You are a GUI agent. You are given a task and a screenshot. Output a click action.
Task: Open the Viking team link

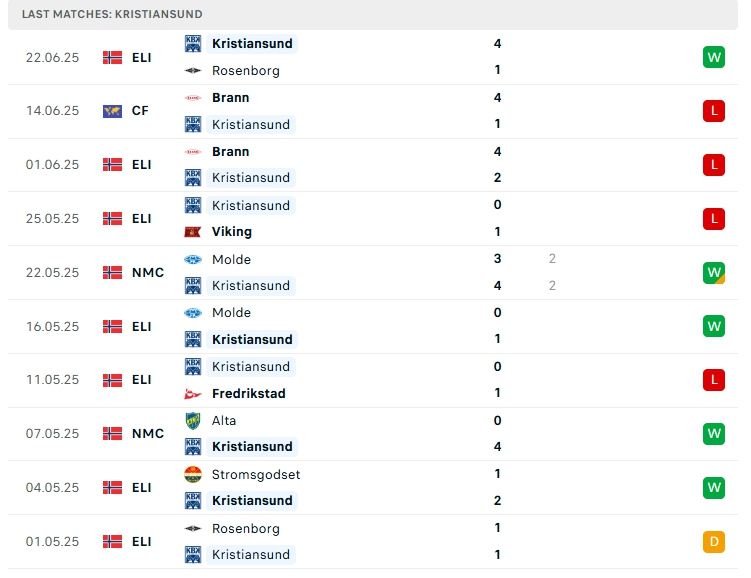pos(232,232)
